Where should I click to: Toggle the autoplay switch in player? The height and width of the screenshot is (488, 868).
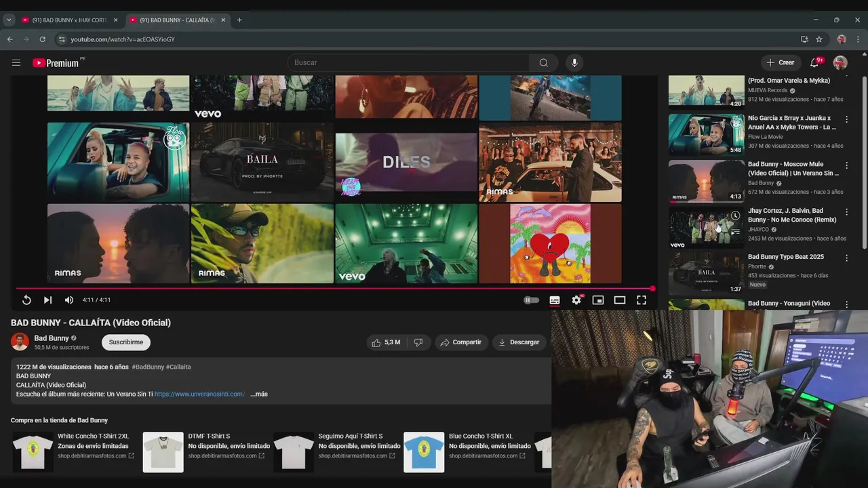coord(531,300)
